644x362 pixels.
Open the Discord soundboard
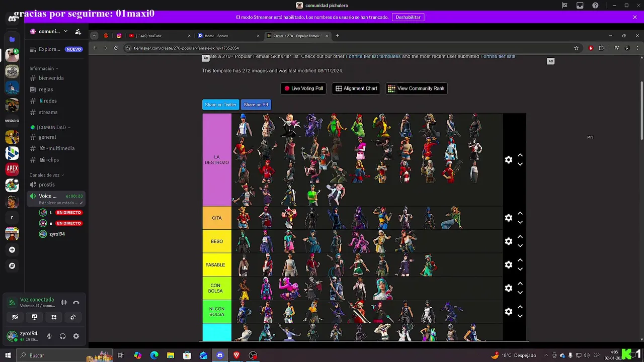pos(73,317)
